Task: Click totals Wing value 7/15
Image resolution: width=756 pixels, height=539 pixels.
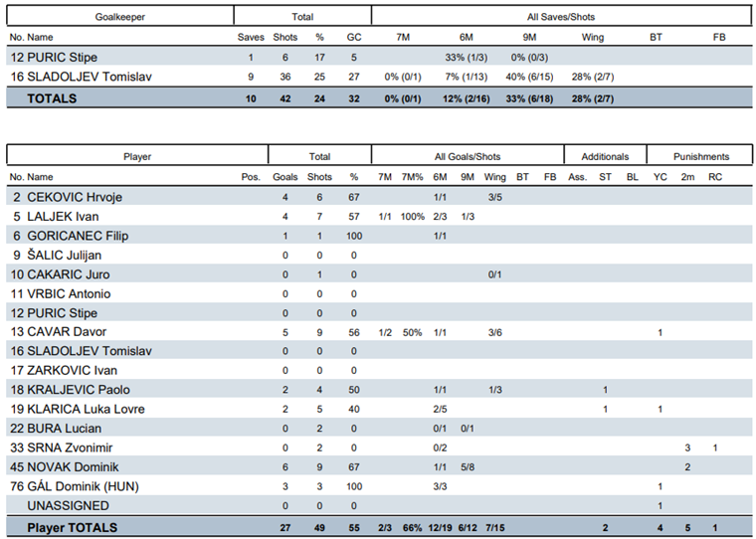Action: (494, 528)
